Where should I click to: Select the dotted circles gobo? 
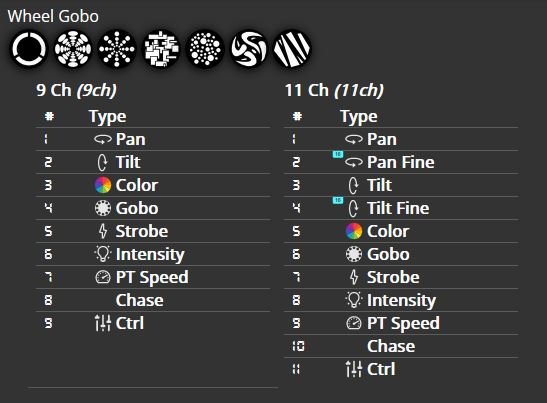[205, 49]
